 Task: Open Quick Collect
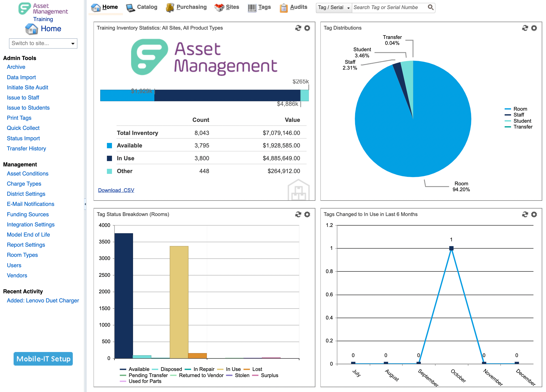[23, 128]
